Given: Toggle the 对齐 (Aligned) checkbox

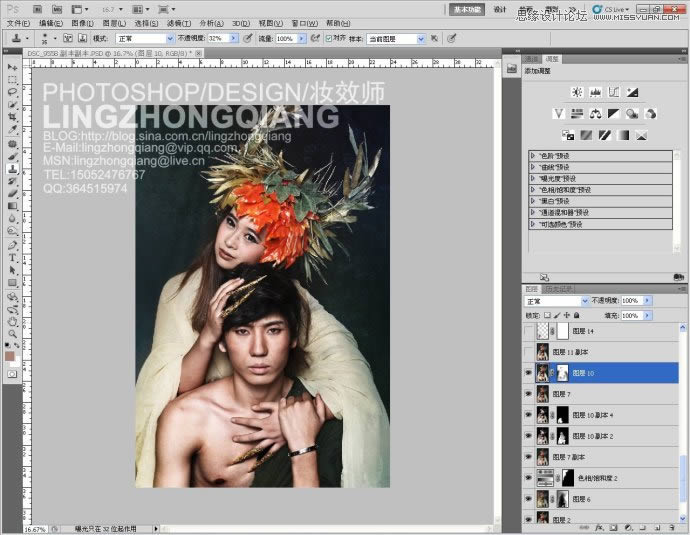Looking at the screenshot, I should [x=329, y=39].
